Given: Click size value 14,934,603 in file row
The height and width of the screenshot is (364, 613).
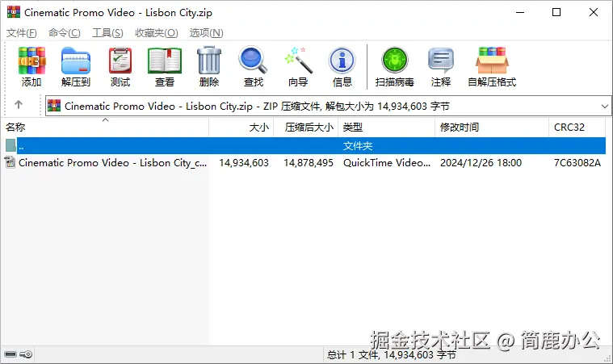Looking at the screenshot, I should click(244, 163).
